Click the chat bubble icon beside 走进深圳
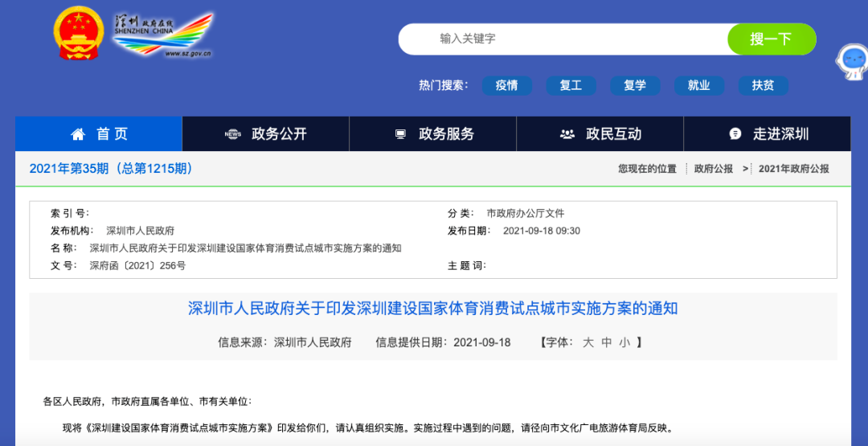The width and height of the screenshot is (868, 446). (735, 134)
